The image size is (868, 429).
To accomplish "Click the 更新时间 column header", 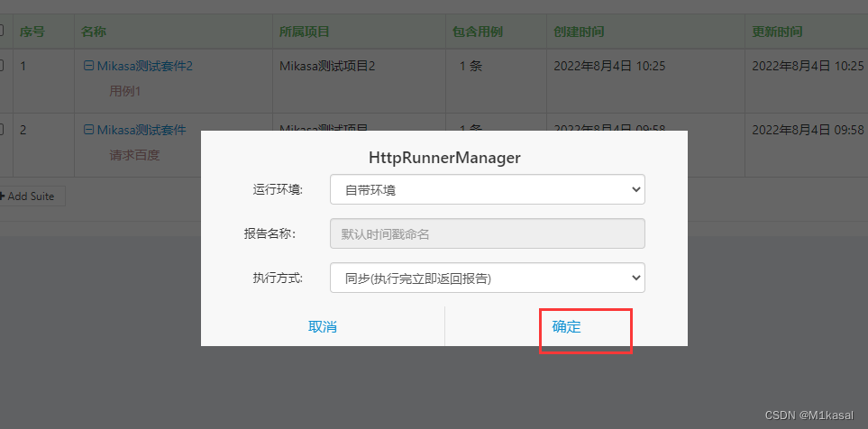I will 777,32.
